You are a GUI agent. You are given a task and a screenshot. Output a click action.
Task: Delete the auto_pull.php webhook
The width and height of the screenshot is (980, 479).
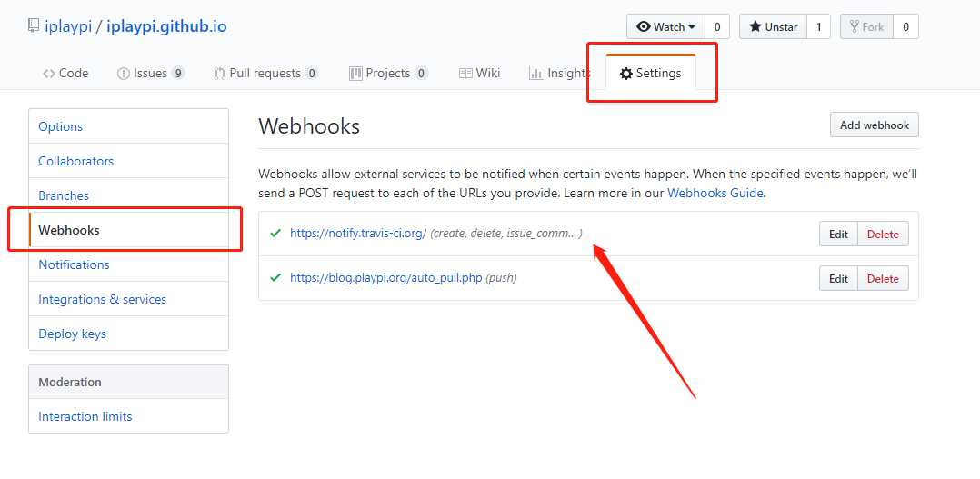click(883, 278)
